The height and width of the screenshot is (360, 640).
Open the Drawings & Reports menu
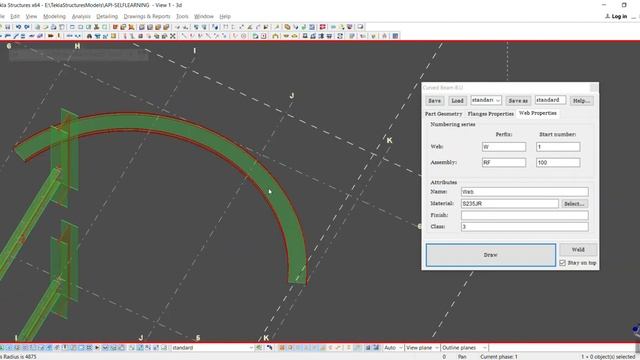click(147, 16)
